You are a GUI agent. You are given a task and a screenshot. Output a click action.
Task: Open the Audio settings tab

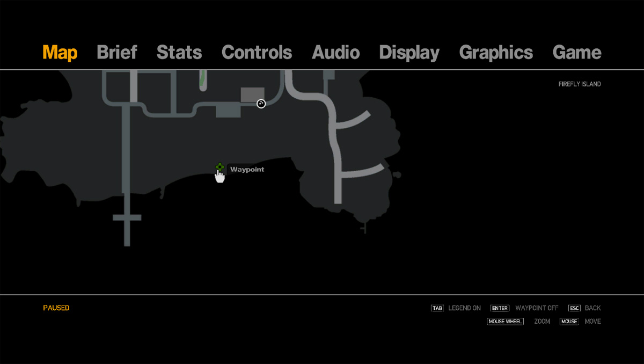point(336,53)
